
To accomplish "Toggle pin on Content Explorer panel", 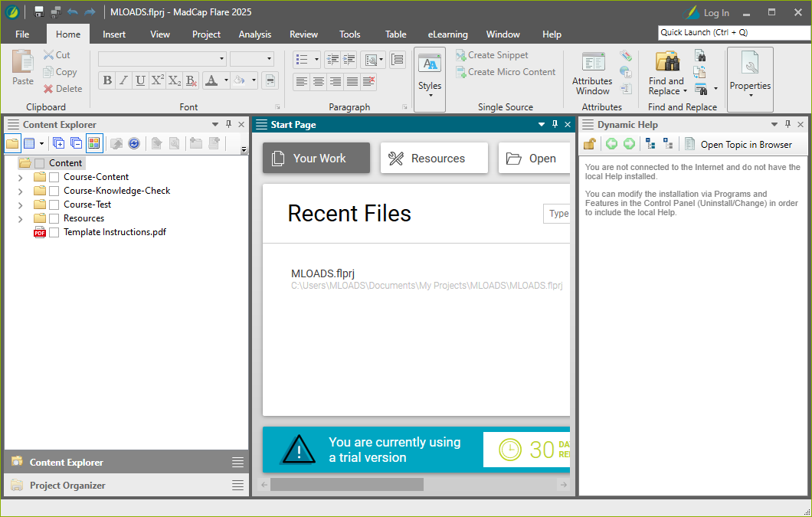I will point(228,124).
